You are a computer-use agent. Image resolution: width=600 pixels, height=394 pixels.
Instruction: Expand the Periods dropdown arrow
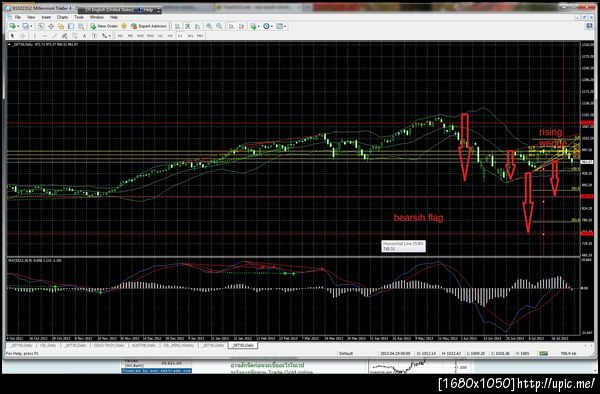pos(272,26)
